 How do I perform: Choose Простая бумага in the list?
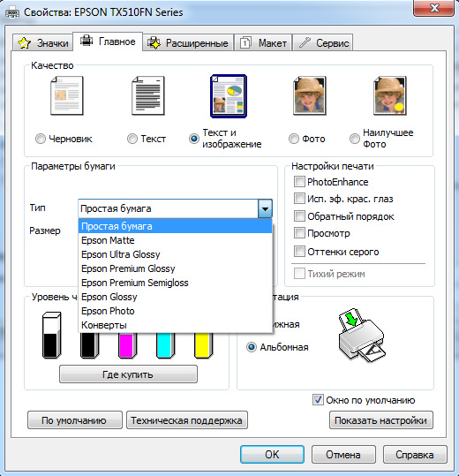pyautogui.click(x=175, y=226)
